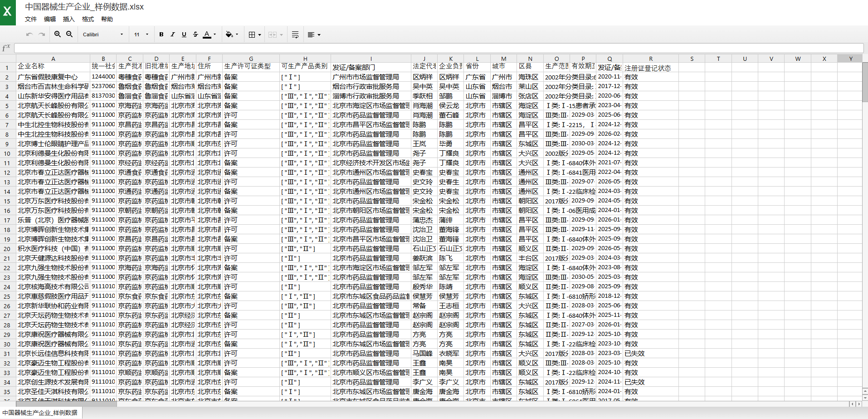
Task: Select cell 积水医疗科技（中国）
Action: pos(53,249)
